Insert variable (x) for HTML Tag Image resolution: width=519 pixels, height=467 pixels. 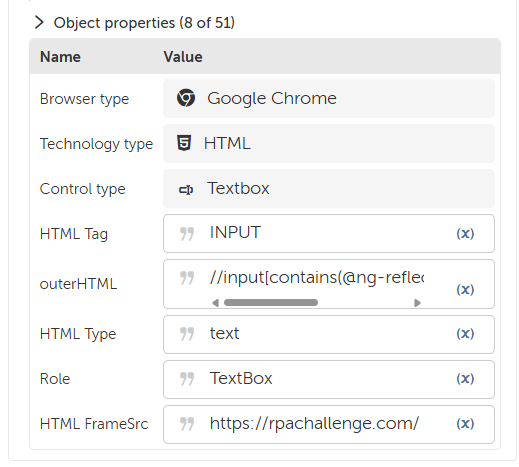point(465,233)
